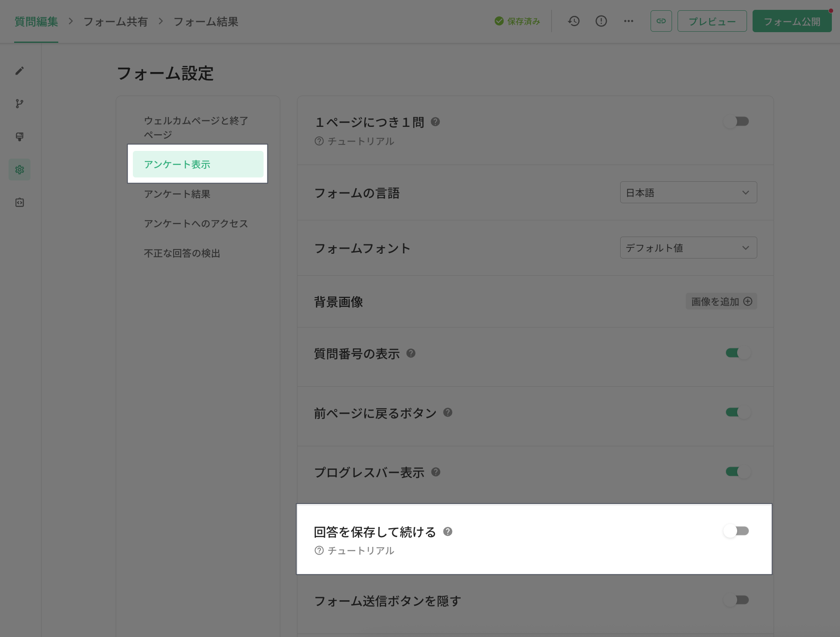Open the pencil edit icon in sidebar
This screenshot has height=637, width=840.
coord(19,71)
